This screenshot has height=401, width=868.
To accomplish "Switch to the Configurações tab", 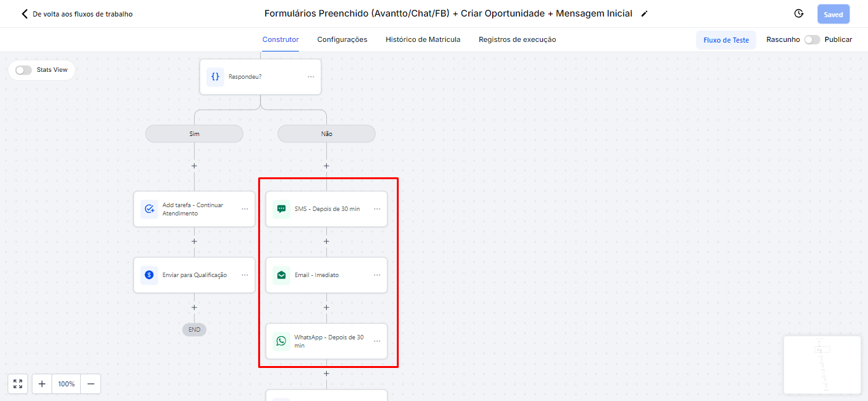I will pos(342,39).
